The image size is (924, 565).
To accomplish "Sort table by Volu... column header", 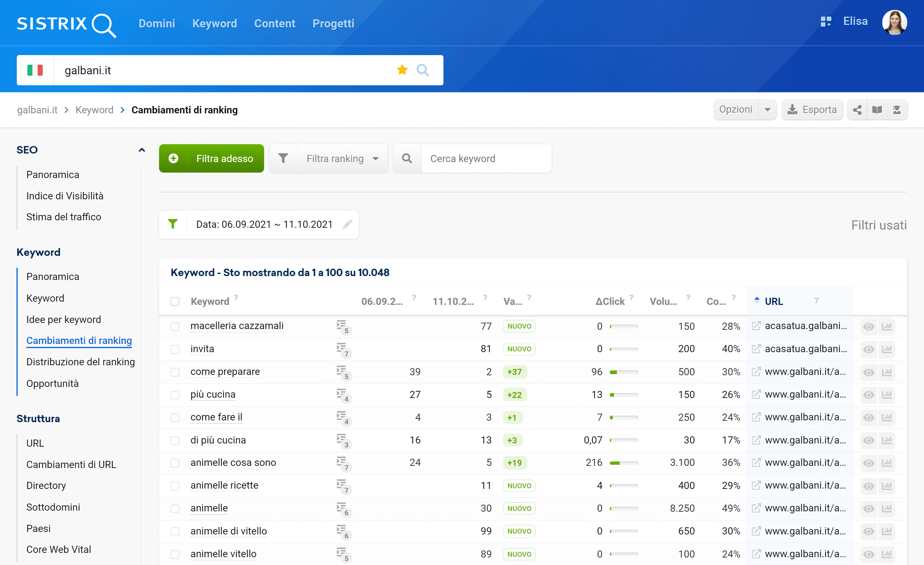I will pyautogui.click(x=663, y=301).
